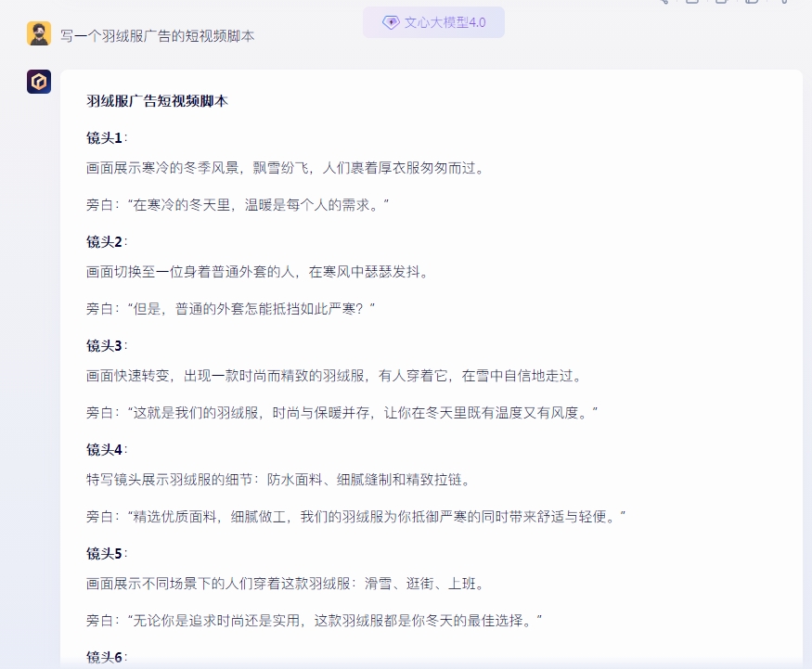Click the user profile avatar
Image resolution: width=812 pixels, height=669 pixels.
pos(39,33)
